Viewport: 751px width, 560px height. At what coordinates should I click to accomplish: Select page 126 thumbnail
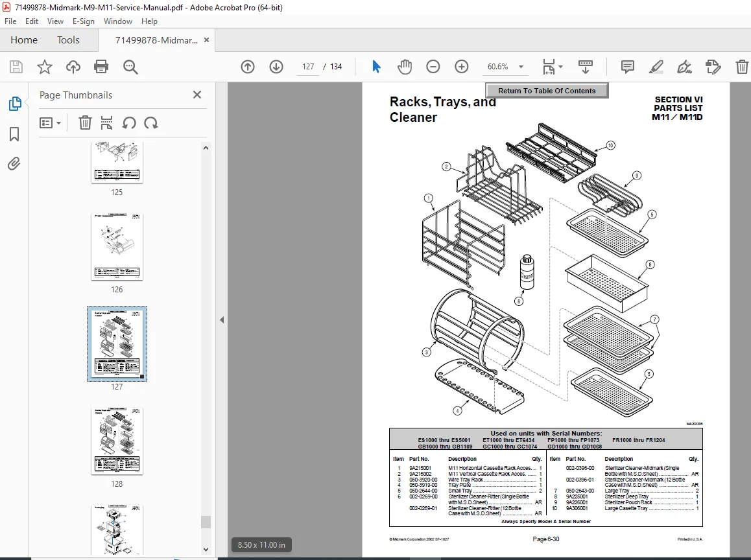pyautogui.click(x=117, y=246)
